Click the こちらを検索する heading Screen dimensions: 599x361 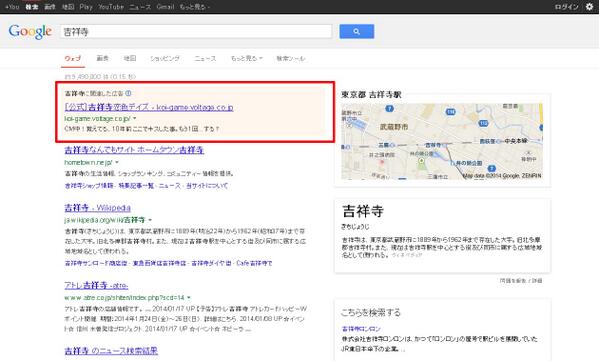(x=371, y=312)
